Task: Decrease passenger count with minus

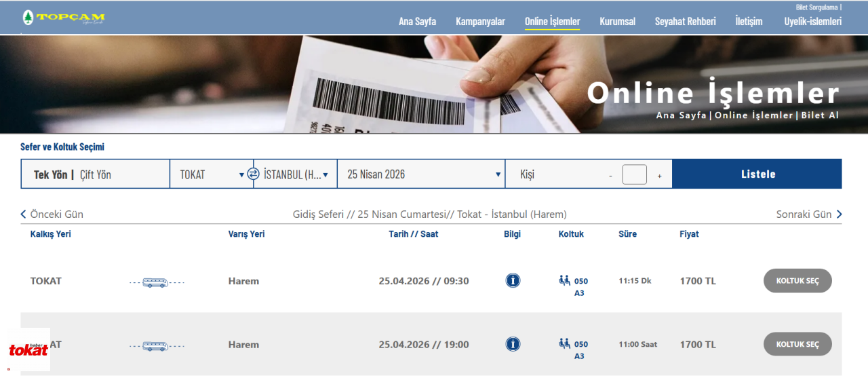Action: tap(610, 175)
